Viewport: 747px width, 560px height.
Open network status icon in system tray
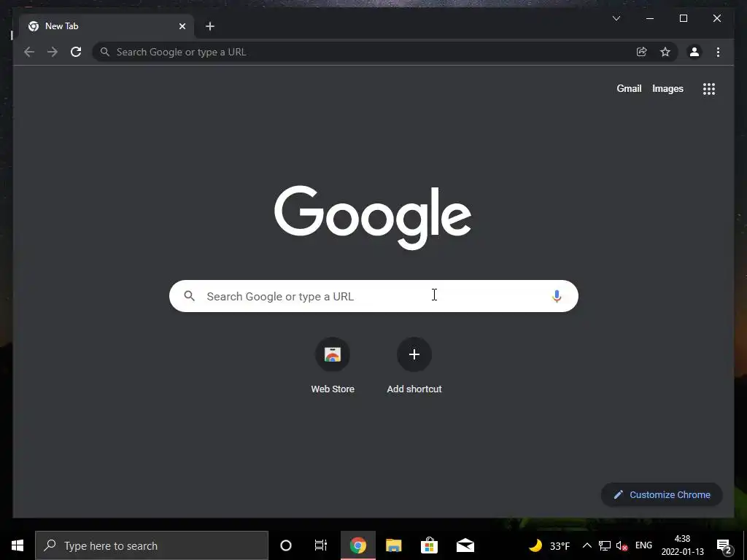605,545
